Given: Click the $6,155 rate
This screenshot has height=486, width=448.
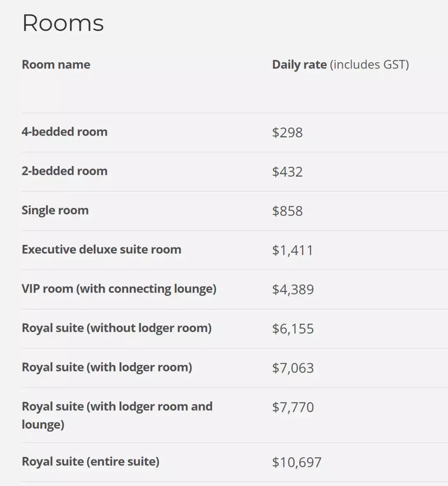Looking at the screenshot, I should [293, 329].
